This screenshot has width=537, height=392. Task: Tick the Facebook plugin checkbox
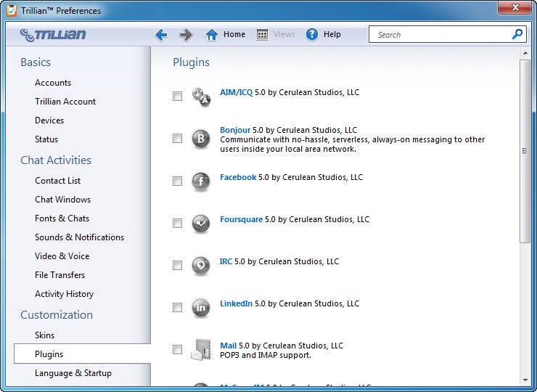pos(177,181)
